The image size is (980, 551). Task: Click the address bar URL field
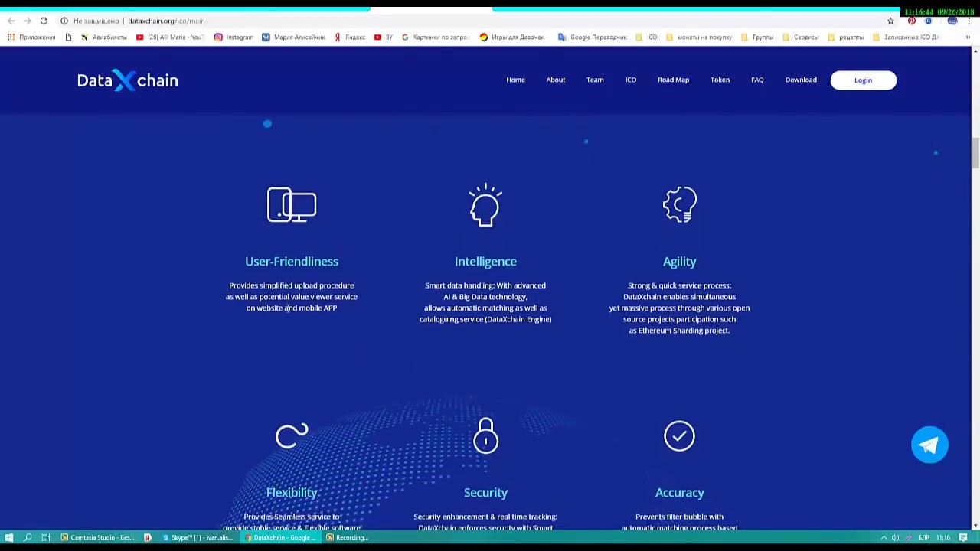click(x=475, y=21)
